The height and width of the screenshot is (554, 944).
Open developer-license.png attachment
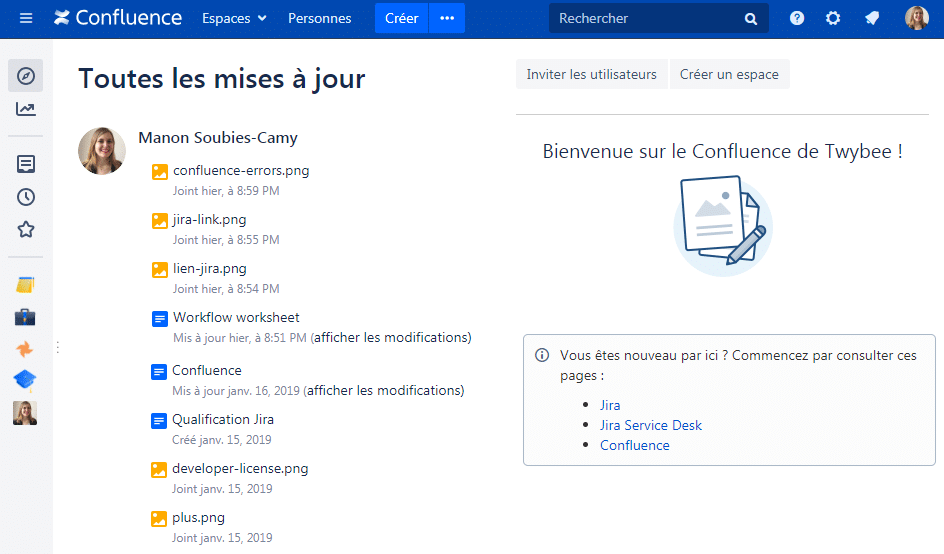click(x=240, y=468)
